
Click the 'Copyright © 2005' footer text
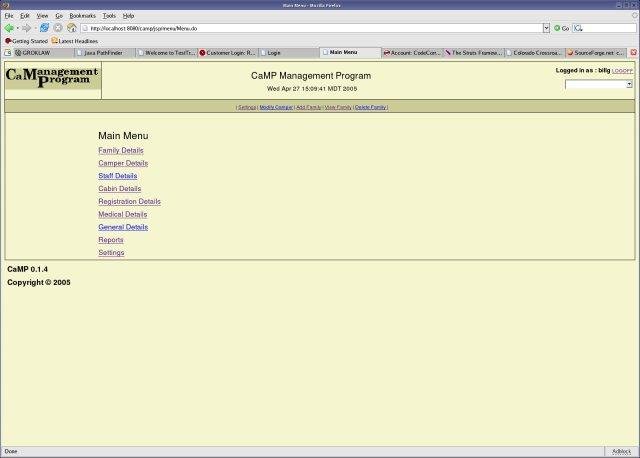point(39,282)
